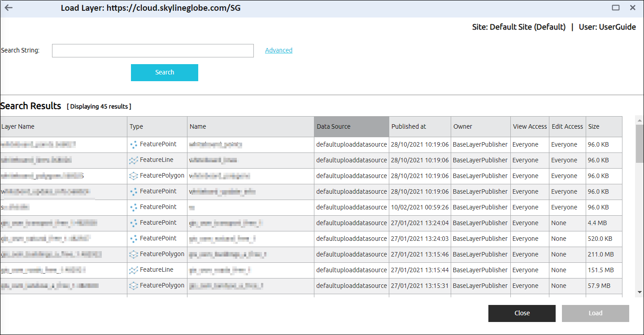Sort by Size column header
Screen dimensions: 644x335
point(604,126)
